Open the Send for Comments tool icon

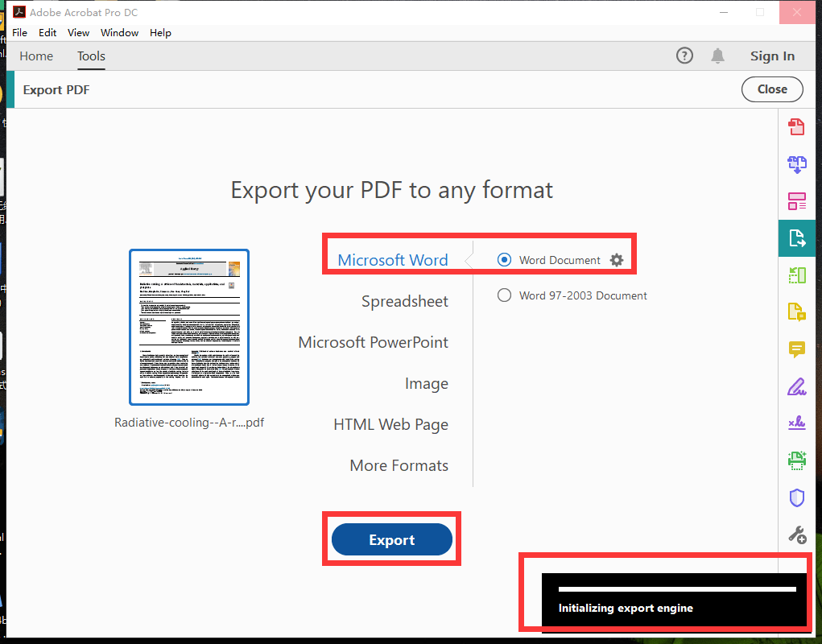(796, 312)
